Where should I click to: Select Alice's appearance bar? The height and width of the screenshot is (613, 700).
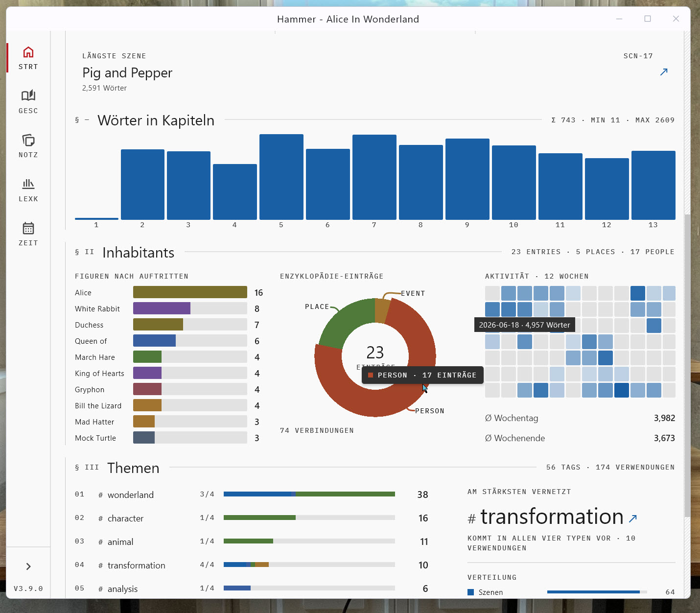pyautogui.click(x=190, y=292)
